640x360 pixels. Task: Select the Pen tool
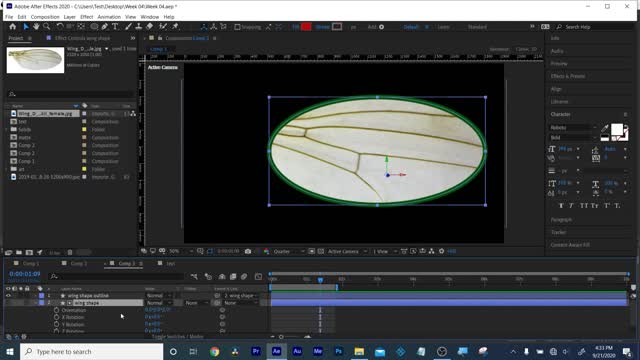click(104, 27)
